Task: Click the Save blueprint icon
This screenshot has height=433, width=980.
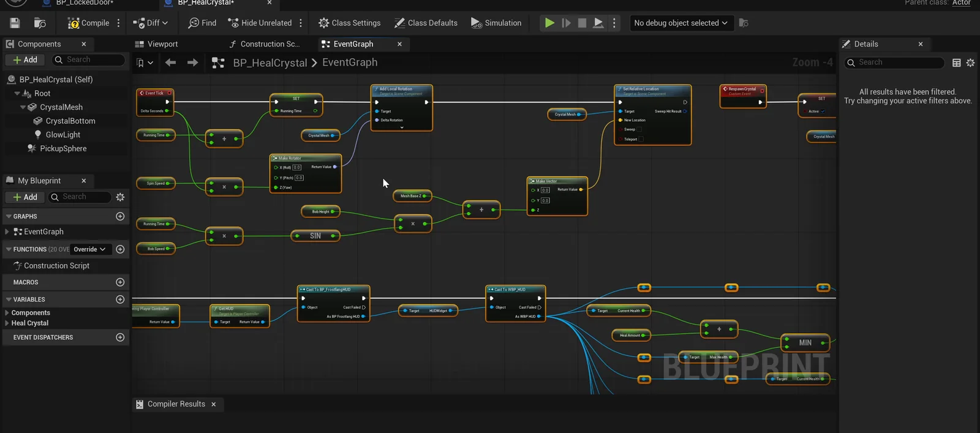Action: [15, 23]
